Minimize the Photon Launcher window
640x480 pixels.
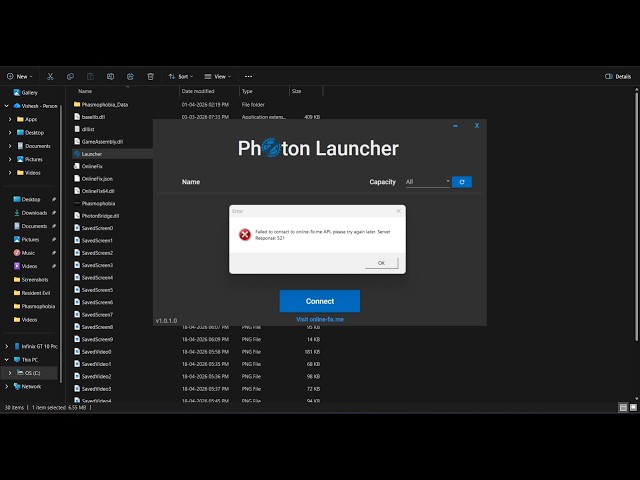[455, 126]
